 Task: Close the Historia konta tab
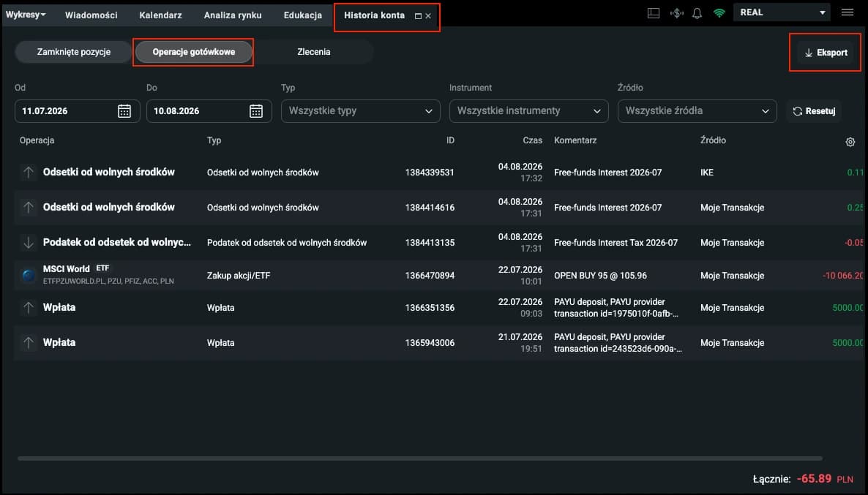[x=428, y=16]
